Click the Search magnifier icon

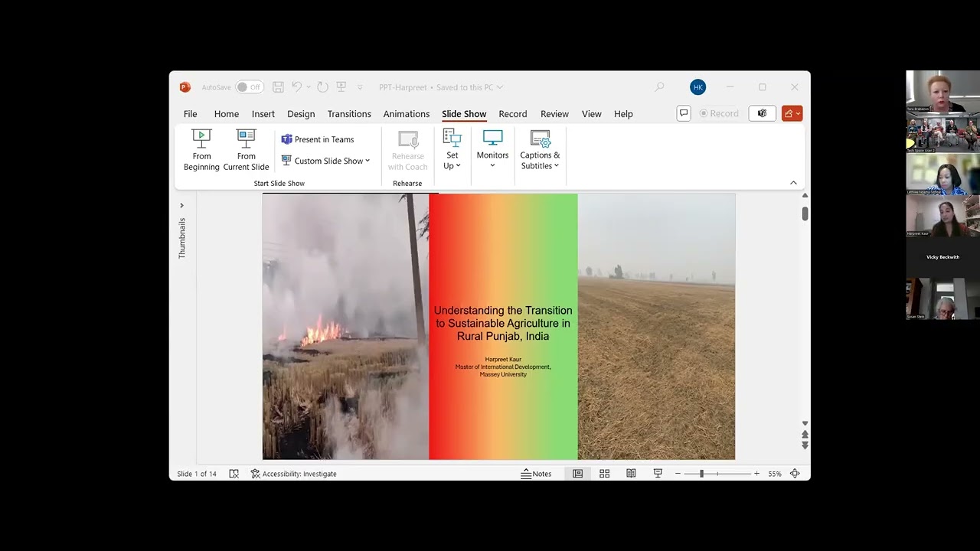pyautogui.click(x=659, y=87)
